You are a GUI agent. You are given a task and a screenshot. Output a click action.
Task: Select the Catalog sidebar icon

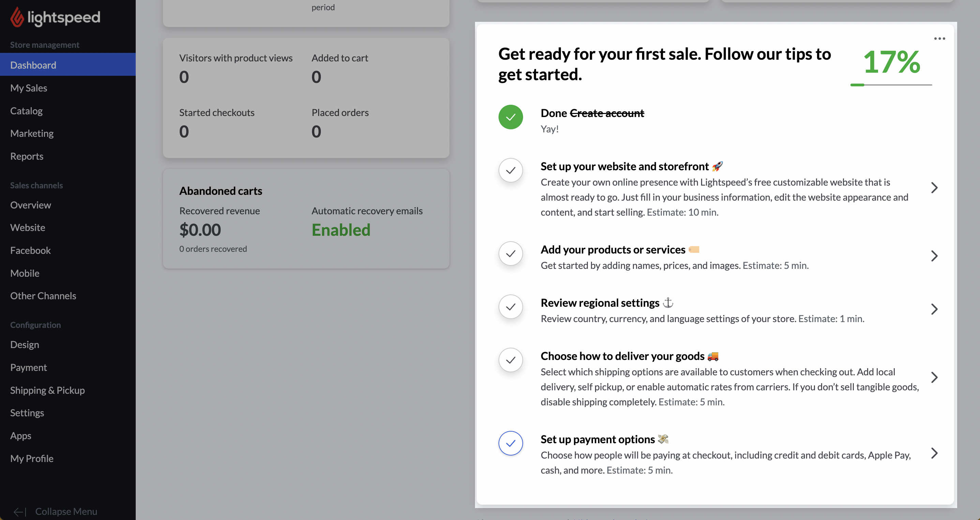(26, 110)
